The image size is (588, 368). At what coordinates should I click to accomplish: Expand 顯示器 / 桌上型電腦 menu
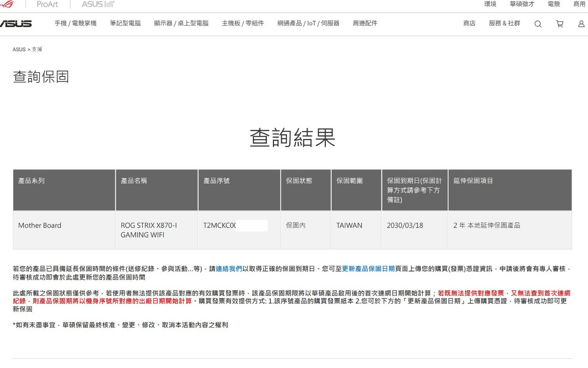(x=181, y=24)
